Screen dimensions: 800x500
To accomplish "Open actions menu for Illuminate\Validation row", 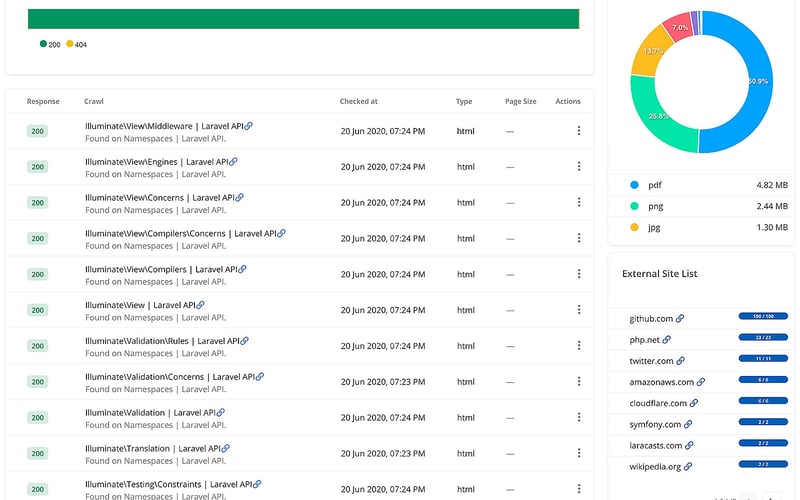I will [x=579, y=417].
